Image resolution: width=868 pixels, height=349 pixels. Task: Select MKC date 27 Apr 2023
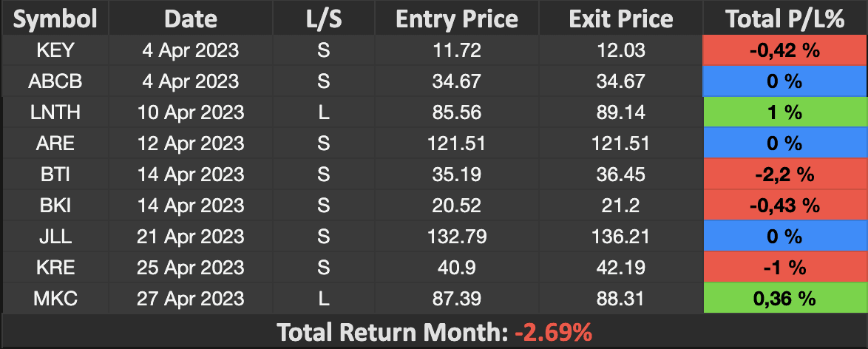(191, 299)
